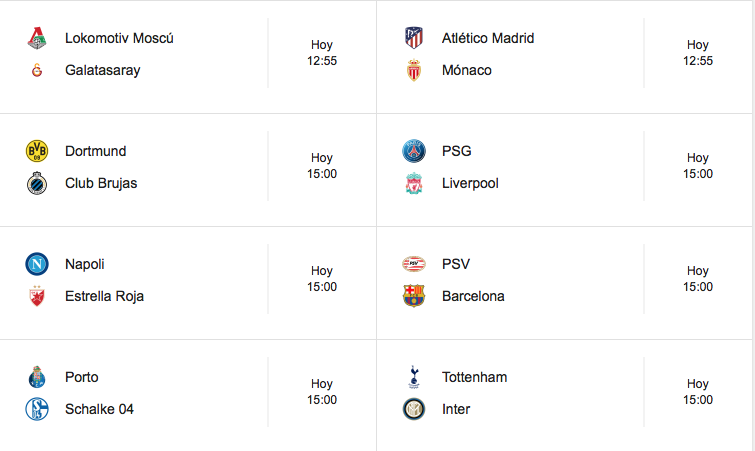Open the Liverpool team name link

coord(470,183)
